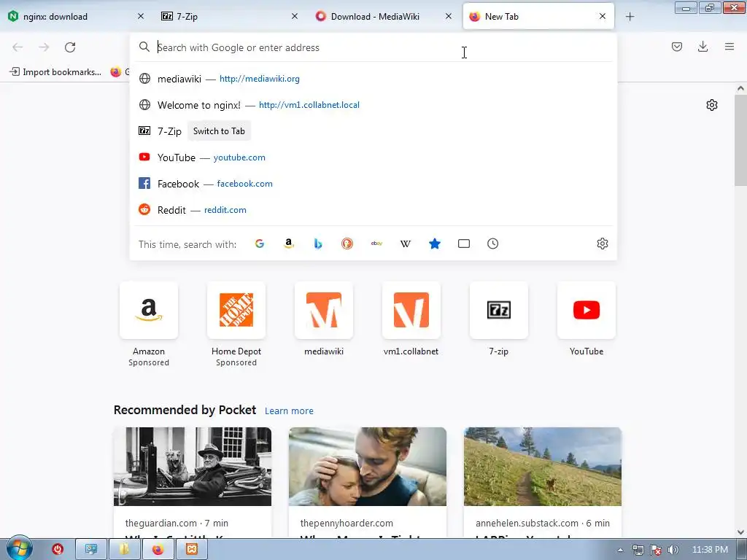Switch to the 7-Zip browser tab
This screenshot has height=560, width=747.
(224, 16)
